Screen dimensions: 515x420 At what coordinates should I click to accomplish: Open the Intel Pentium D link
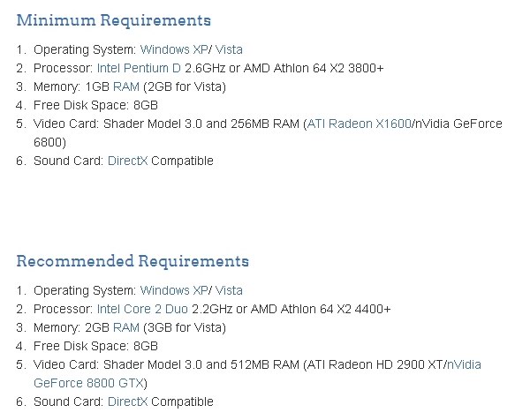coord(139,68)
